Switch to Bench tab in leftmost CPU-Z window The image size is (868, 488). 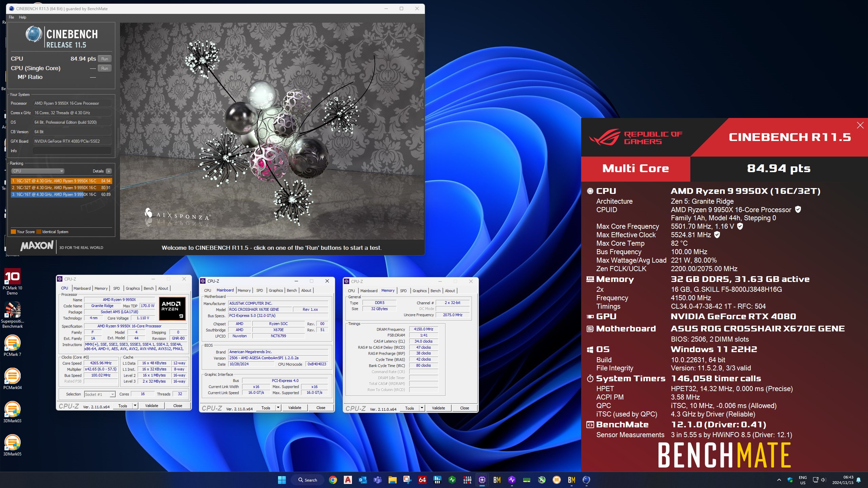tap(149, 288)
